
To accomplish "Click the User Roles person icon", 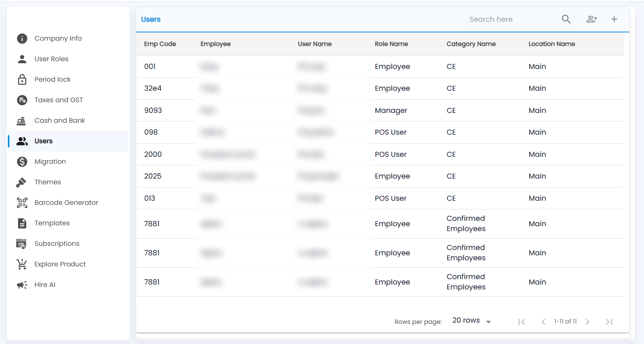I will pos(22,59).
